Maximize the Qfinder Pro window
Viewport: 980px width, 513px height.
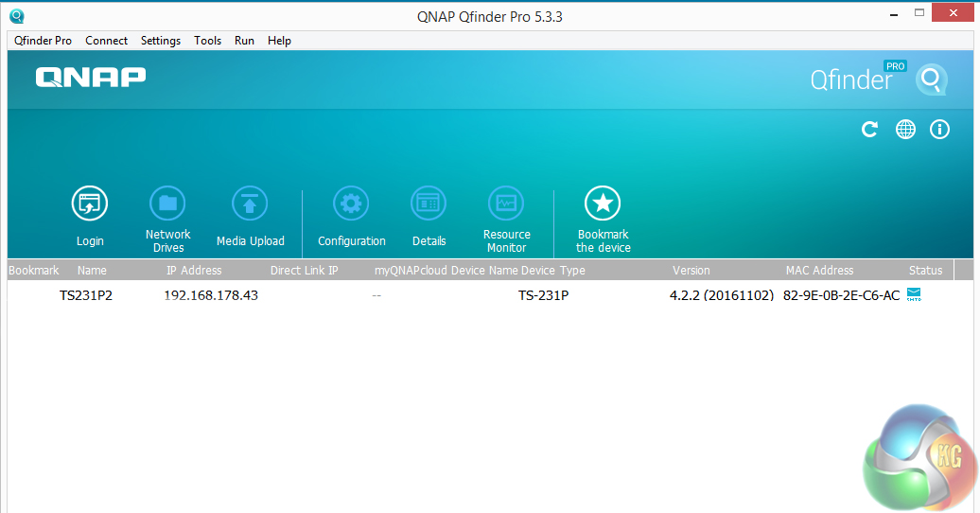pyautogui.click(x=919, y=12)
